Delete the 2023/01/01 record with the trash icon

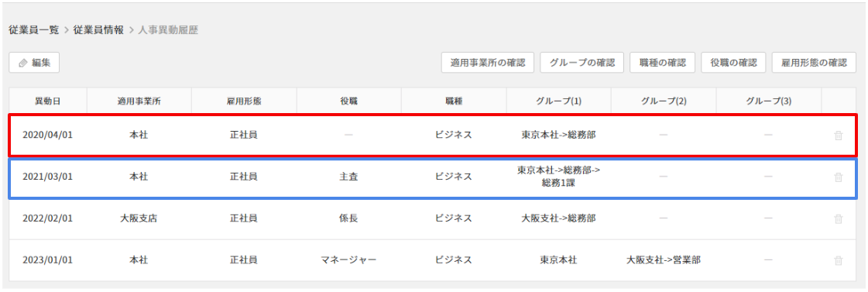point(838,260)
